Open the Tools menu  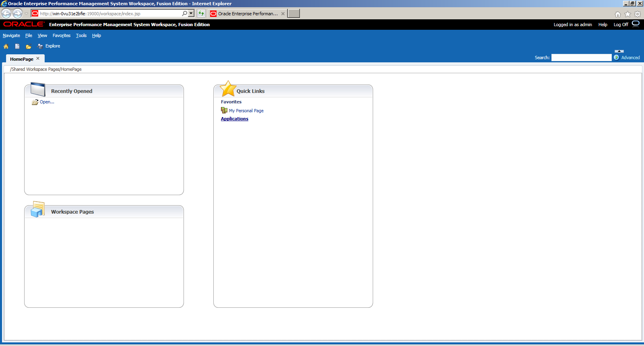[x=81, y=35]
